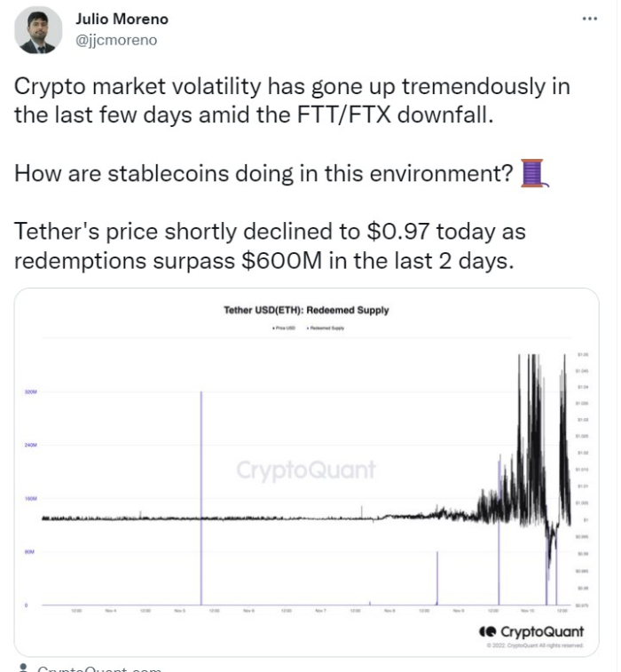The width and height of the screenshot is (621, 672).
Task: Click the CryptoQuant watermark in the chart center
Action: click(x=306, y=470)
